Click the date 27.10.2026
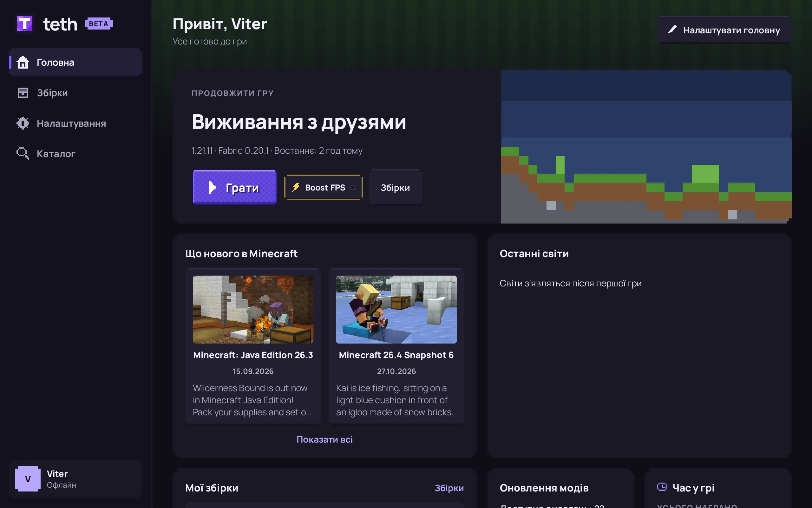The width and height of the screenshot is (812, 508). (x=396, y=371)
